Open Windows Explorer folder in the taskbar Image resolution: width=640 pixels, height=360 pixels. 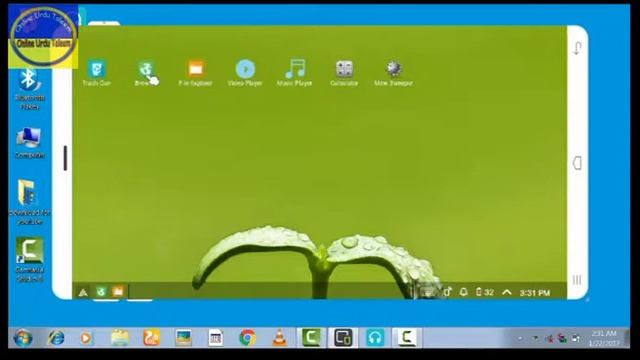(x=120, y=338)
